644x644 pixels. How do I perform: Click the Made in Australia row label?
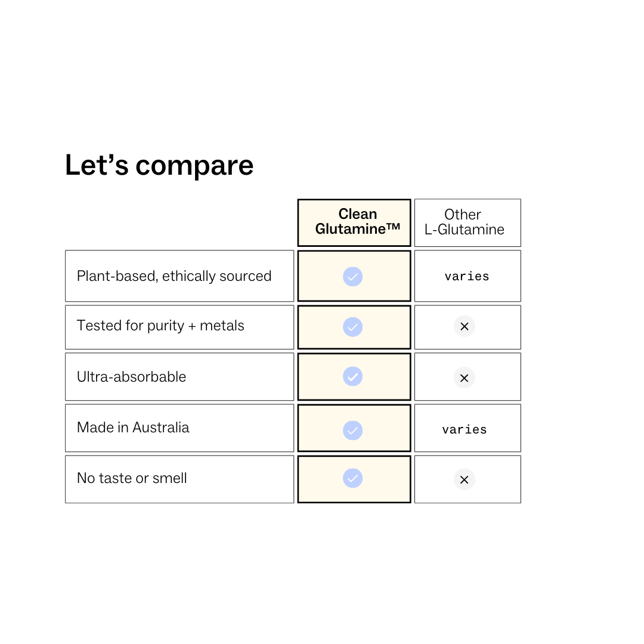tap(133, 428)
